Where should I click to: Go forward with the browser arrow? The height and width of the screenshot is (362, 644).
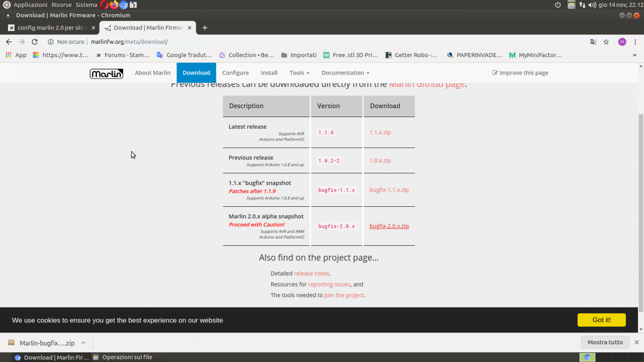21,42
